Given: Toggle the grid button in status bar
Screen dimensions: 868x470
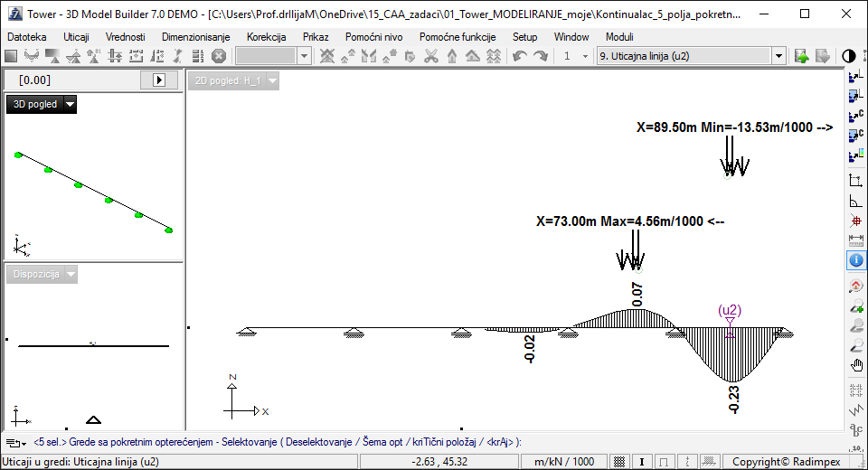Looking at the screenshot, I should [x=619, y=462].
